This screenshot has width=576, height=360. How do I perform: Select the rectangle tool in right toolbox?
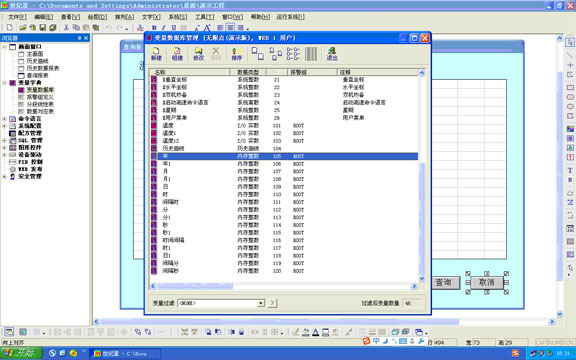pos(570,87)
